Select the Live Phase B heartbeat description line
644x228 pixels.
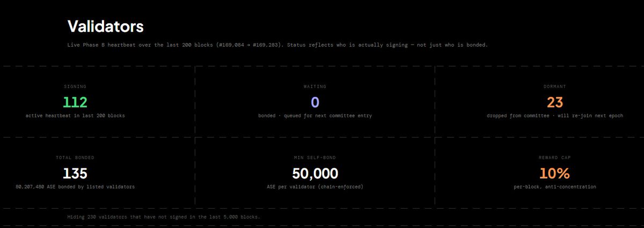pyautogui.click(x=277, y=45)
